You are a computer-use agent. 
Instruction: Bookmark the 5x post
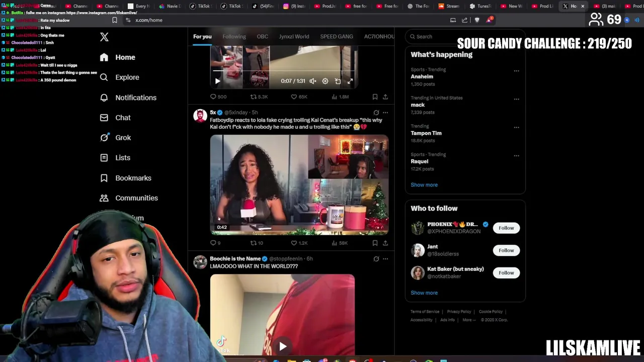(x=375, y=243)
